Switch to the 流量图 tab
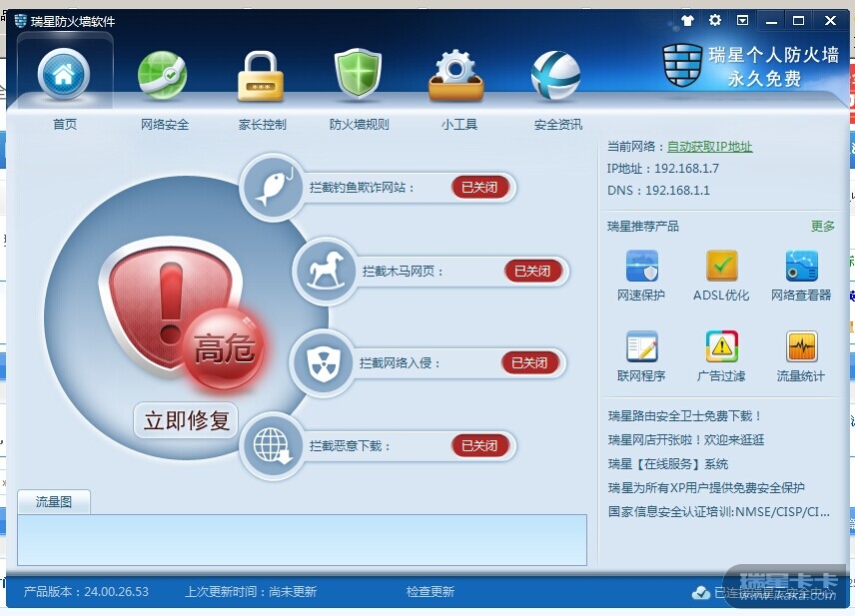Image resolution: width=855 pixels, height=616 pixels. point(54,502)
